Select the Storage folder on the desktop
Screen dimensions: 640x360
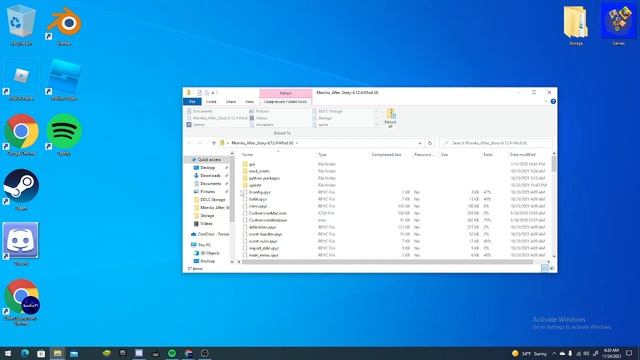pos(576,24)
